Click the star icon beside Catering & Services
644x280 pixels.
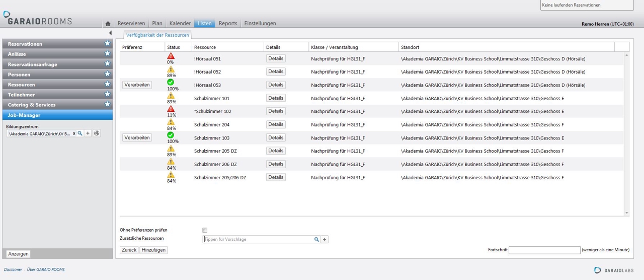(x=107, y=104)
